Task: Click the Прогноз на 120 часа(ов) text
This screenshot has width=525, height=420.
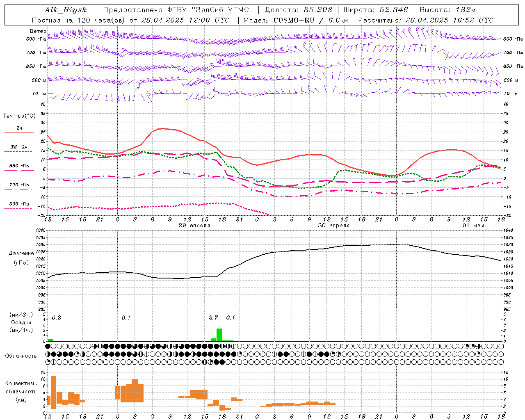Action: tap(79, 20)
